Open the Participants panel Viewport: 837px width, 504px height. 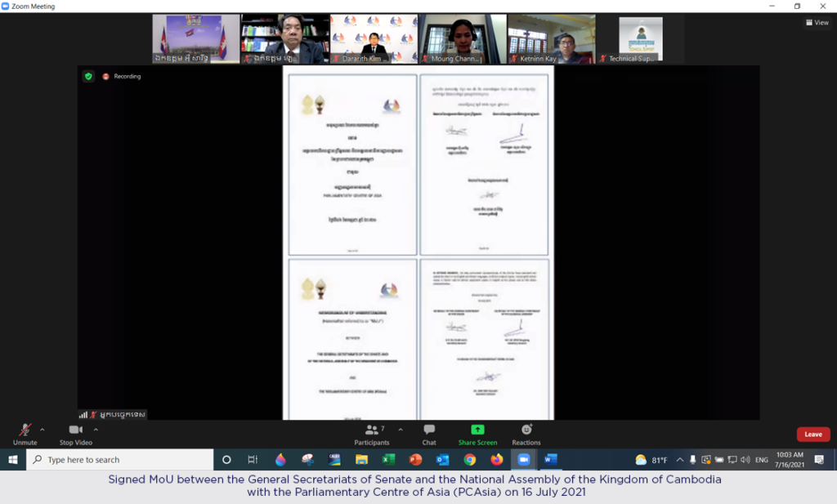point(372,434)
